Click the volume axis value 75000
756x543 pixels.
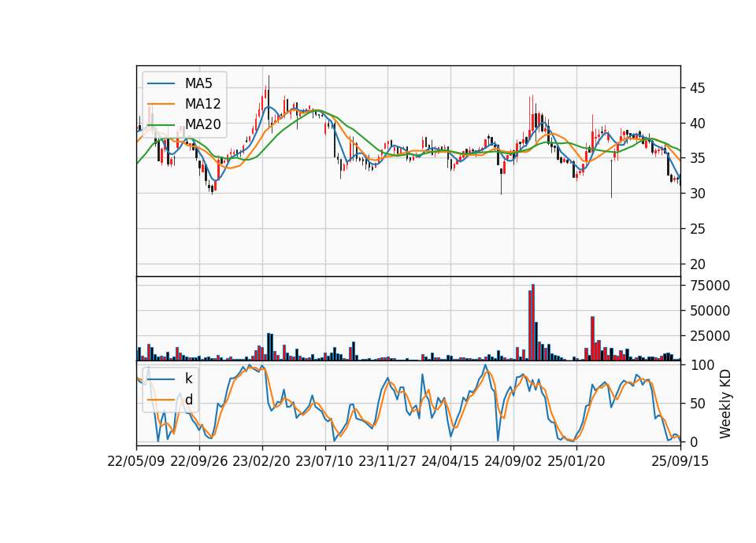coord(710,286)
